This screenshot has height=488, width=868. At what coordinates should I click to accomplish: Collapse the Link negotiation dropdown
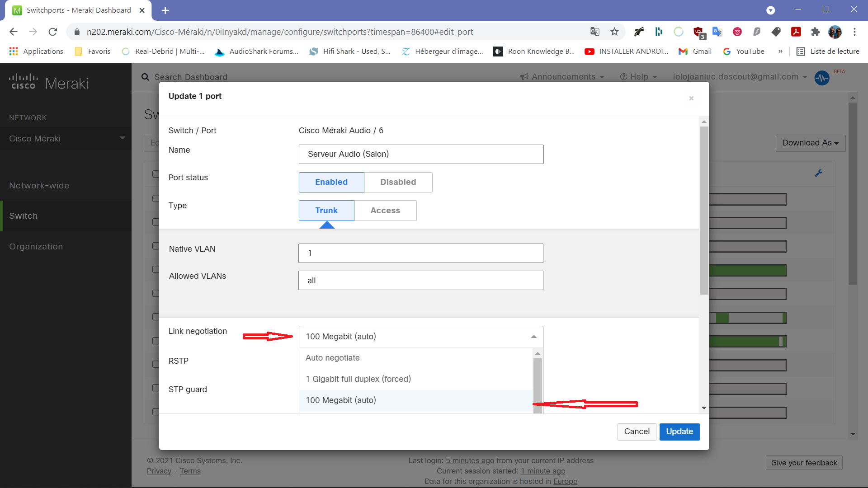coord(533,337)
